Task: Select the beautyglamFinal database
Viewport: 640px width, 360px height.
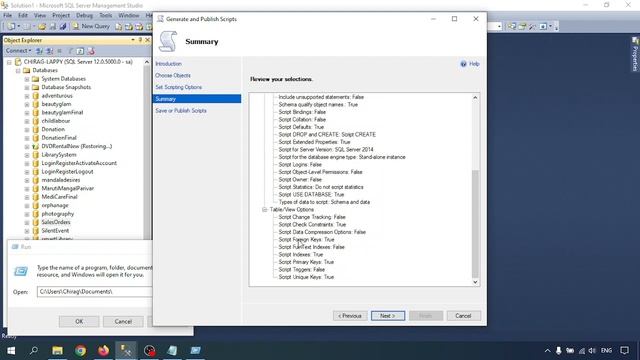Action: coord(62,113)
